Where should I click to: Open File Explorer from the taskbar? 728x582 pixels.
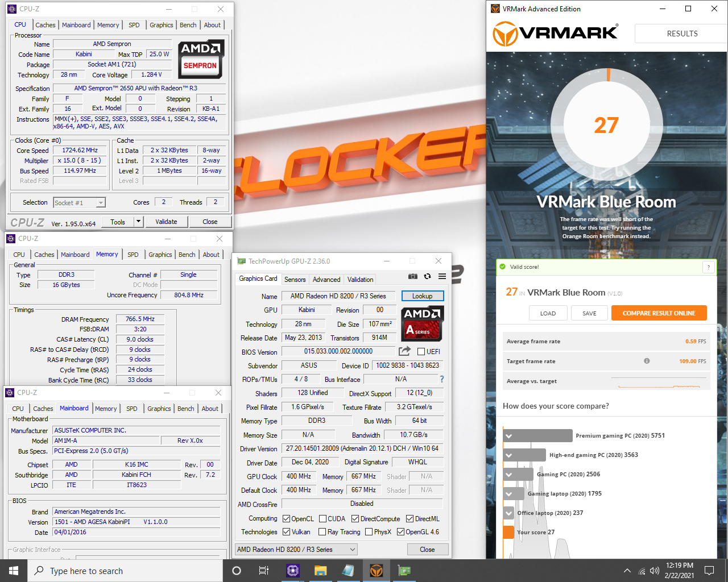[x=320, y=571]
